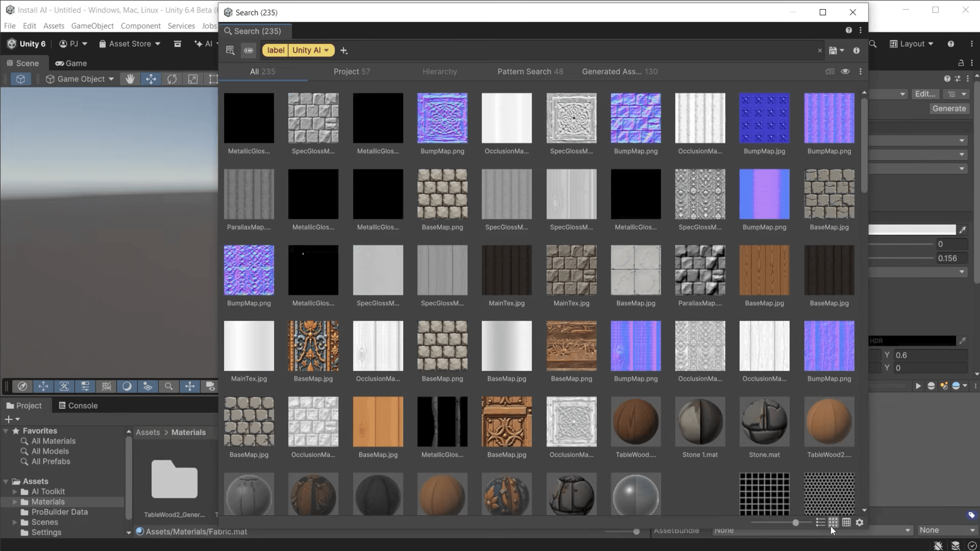The image size is (980, 551).
Task: Open the Unity AI label value dropdown
Action: [312, 50]
